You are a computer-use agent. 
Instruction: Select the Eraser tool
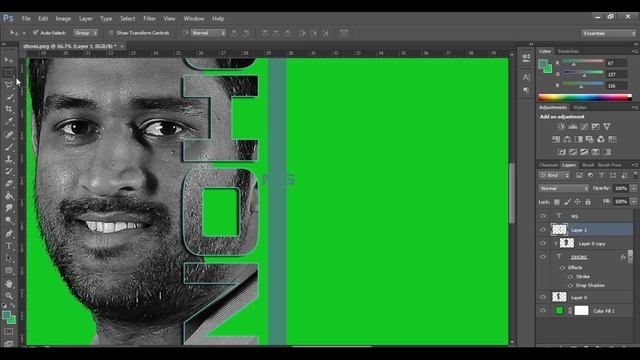(9, 184)
